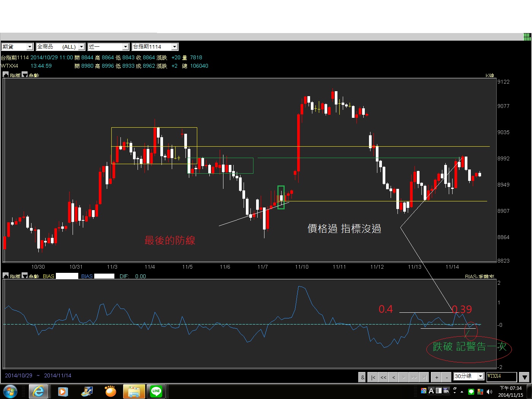Click the BIAS-乖離率 indicator label
The image size is (532, 399).
480,276
